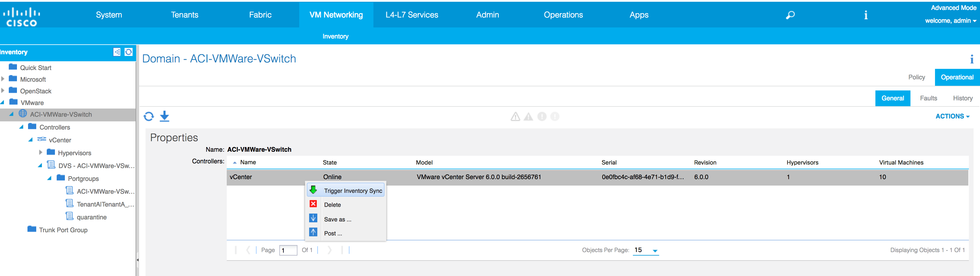Sort controllers by State column header
The image size is (980, 276).
tap(330, 163)
